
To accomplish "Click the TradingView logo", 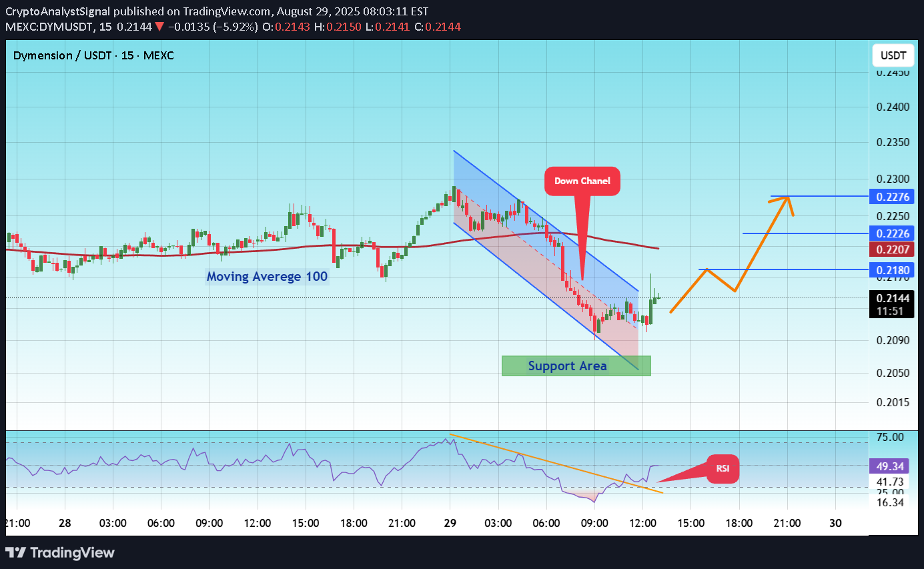I will (59, 552).
